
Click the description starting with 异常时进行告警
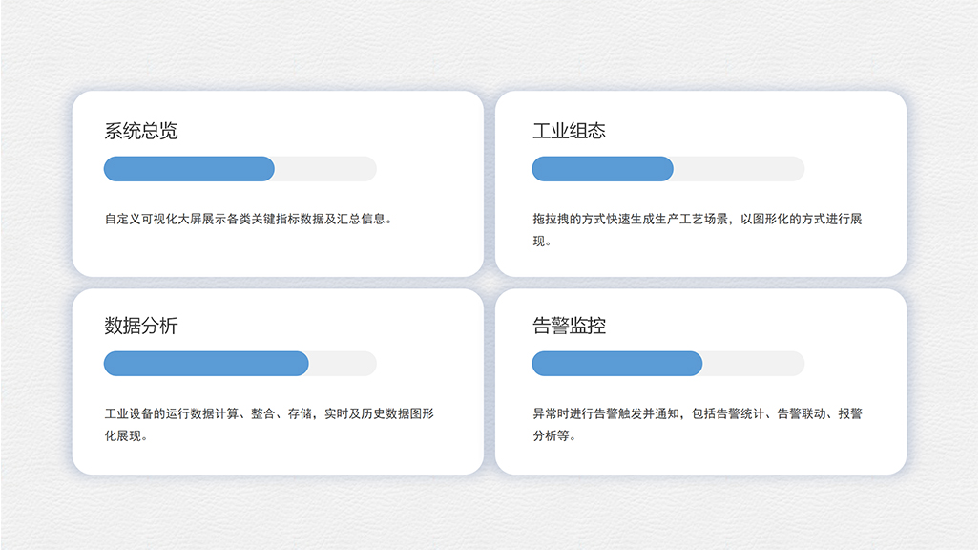(x=698, y=424)
